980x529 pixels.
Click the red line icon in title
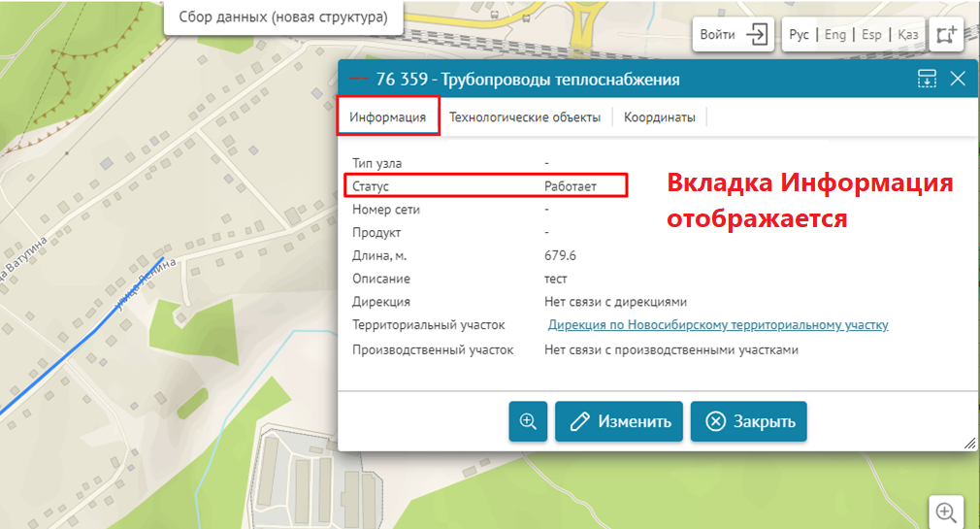click(358, 80)
